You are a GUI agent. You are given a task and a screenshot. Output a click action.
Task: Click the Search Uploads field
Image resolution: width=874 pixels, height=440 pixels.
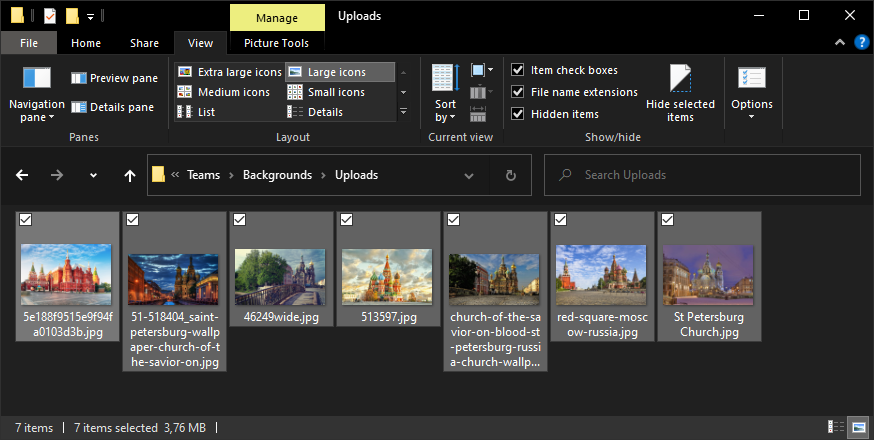click(x=700, y=175)
